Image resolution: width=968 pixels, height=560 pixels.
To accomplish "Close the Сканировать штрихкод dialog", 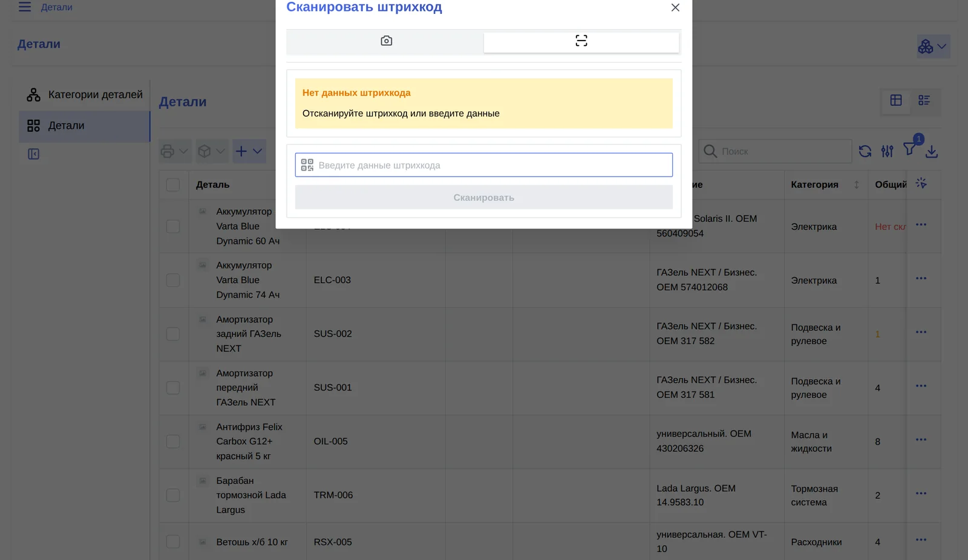I will 675,7.
